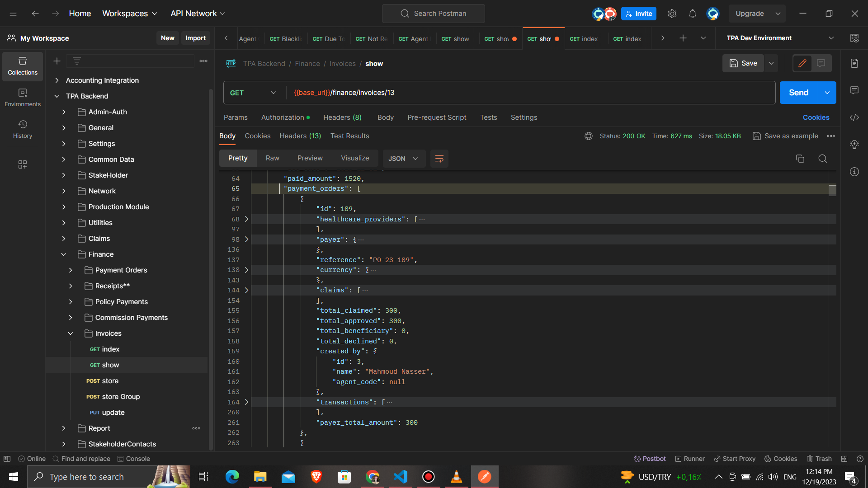The width and height of the screenshot is (868, 488).
Task: Open search in response body
Action: pyautogui.click(x=822, y=159)
